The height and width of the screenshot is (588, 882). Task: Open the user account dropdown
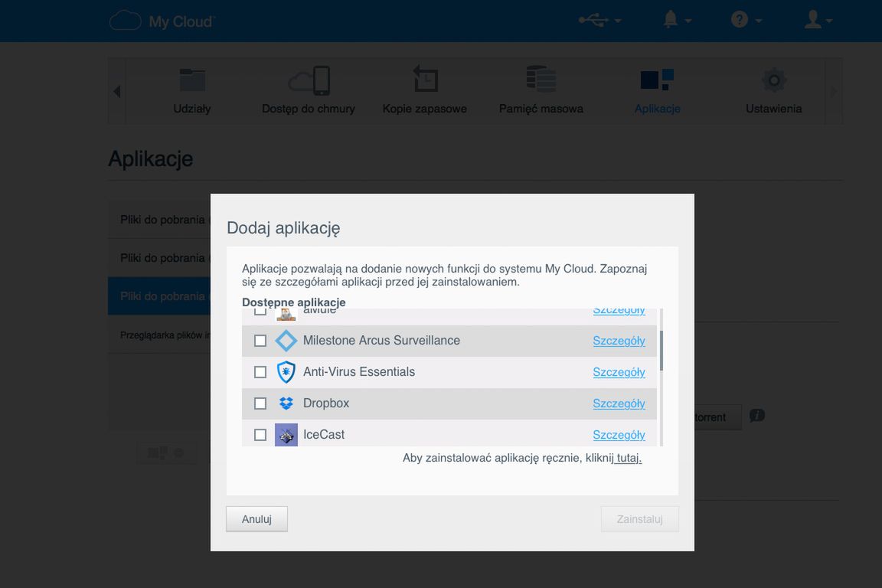[x=818, y=20]
